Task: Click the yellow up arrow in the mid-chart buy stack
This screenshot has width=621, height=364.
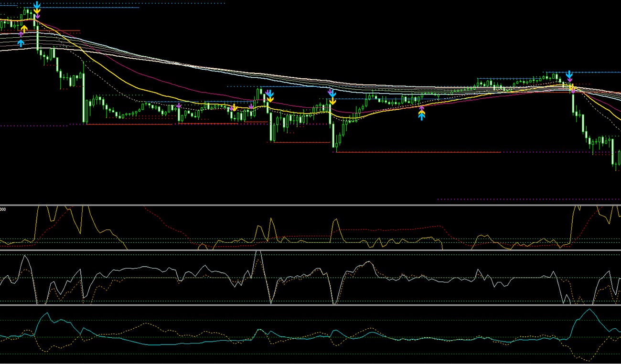Action: [421, 113]
